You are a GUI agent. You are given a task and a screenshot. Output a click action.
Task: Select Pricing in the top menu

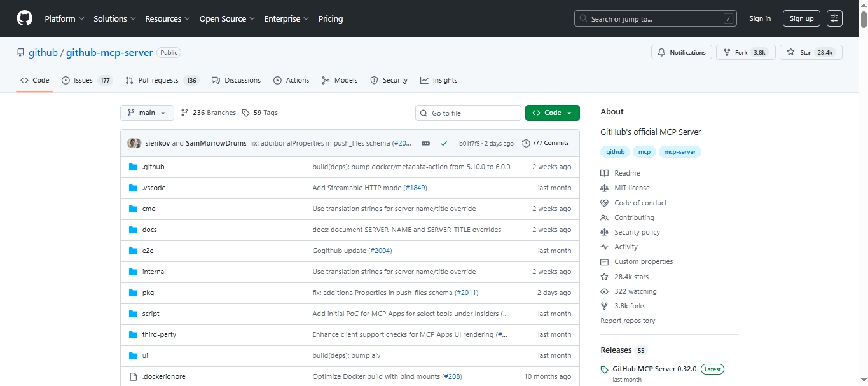(330, 18)
